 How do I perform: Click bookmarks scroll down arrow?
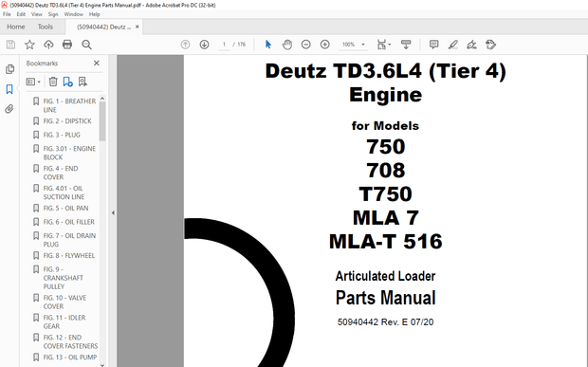(102, 364)
